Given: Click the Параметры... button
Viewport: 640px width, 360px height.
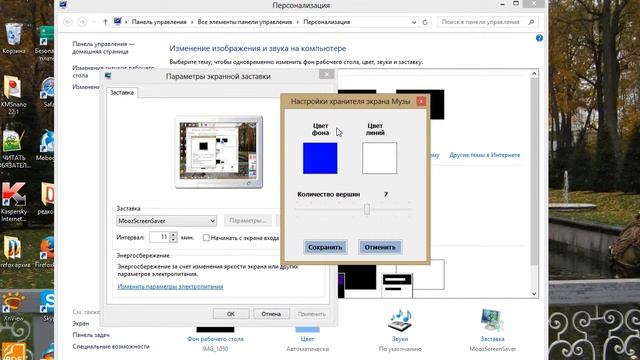Looking at the screenshot, I should [247, 221].
